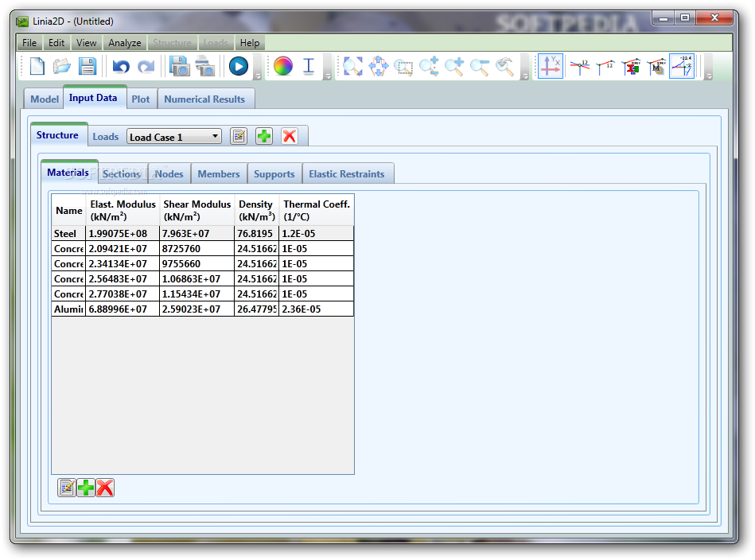Zoom in with the plus magnifier
Image resolution: width=755 pixels, height=560 pixels.
[x=454, y=66]
